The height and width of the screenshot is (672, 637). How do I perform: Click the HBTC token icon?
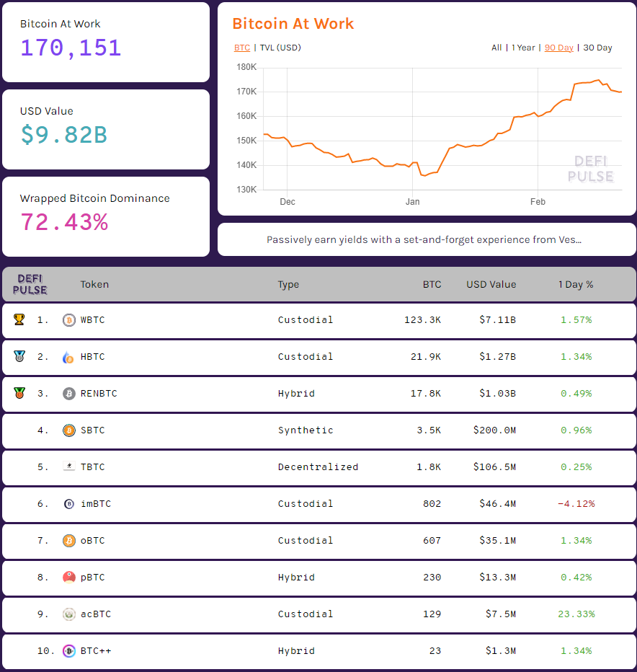[68, 357]
